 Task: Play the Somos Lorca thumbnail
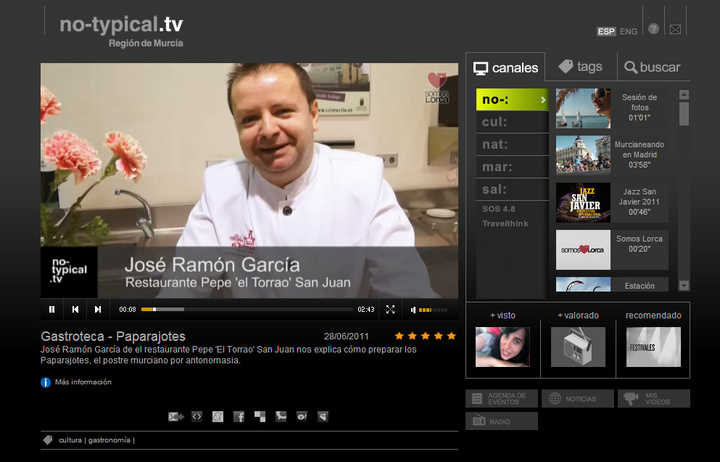[x=583, y=250]
